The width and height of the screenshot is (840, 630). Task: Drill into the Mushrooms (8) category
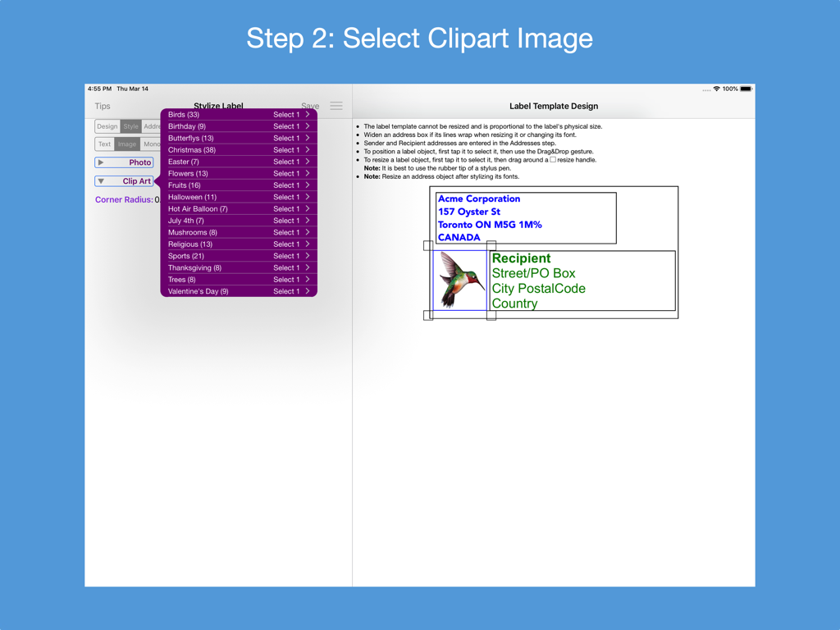[x=238, y=231]
